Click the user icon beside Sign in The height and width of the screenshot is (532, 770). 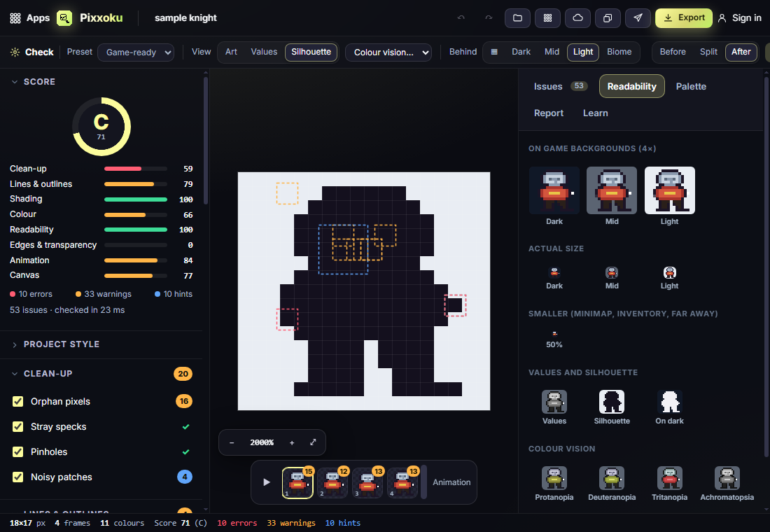pyautogui.click(x=722, y=18)
